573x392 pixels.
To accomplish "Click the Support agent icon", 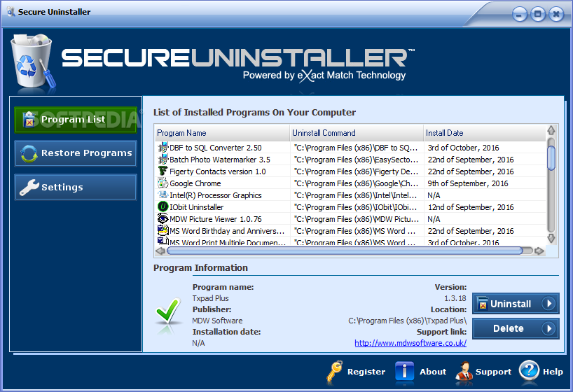I will [x=464, y=372].
